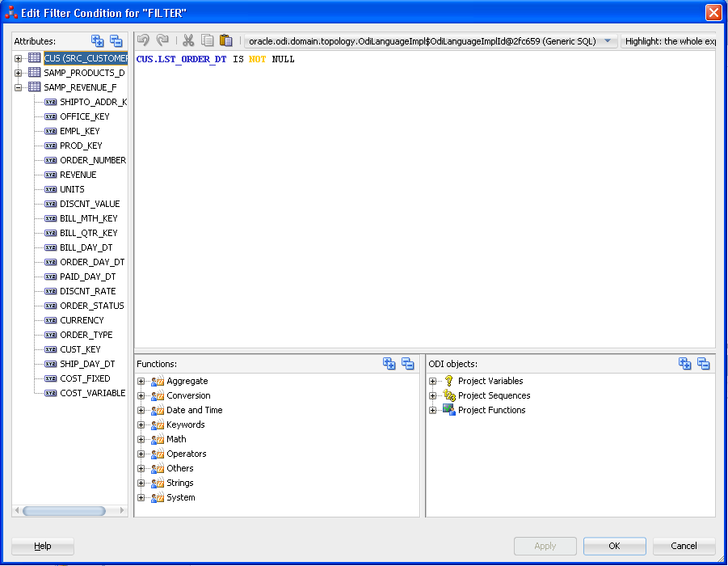
Task: Expand the SAMP_PRODUCTS_D node
Action: 18,73
